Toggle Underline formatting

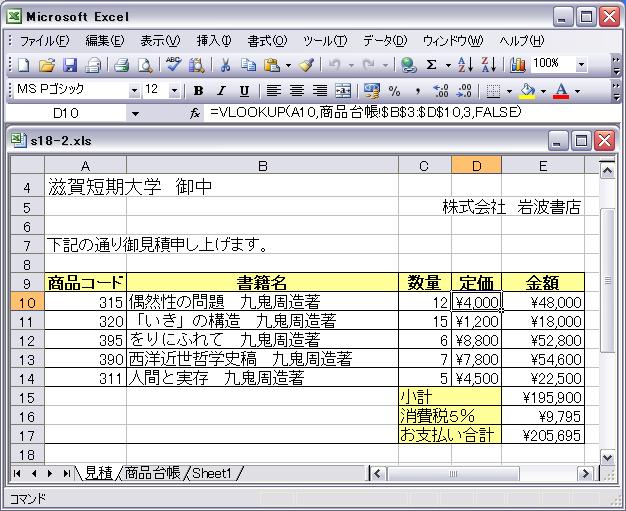(x=244, y=91)
